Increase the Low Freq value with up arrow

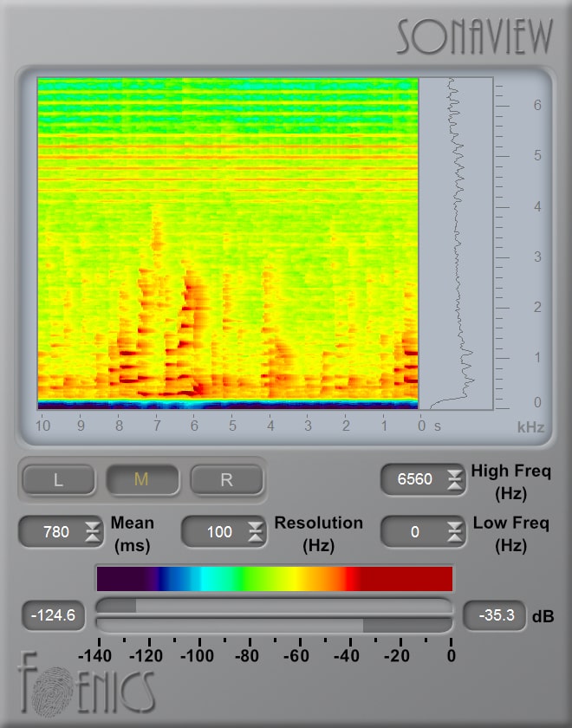pos(454,526)
